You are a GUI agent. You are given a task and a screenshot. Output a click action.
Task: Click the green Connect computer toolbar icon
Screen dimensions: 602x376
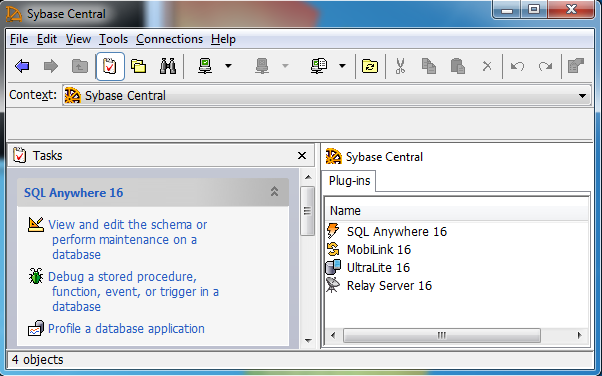[x=205, y=66]
